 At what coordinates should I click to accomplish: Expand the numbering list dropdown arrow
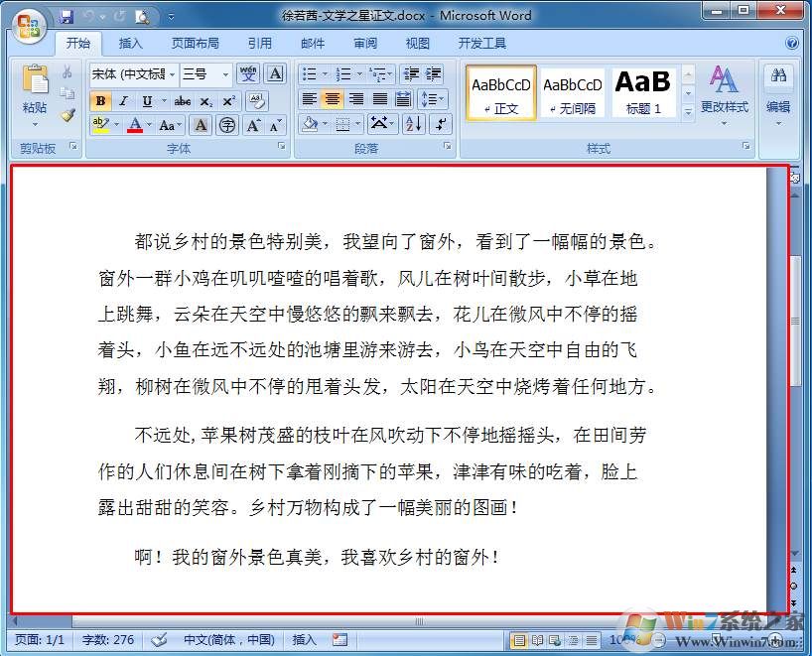(359, 74)
